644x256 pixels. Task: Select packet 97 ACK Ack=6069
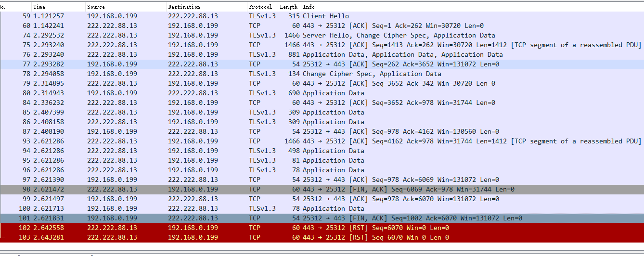coord(322,180)
